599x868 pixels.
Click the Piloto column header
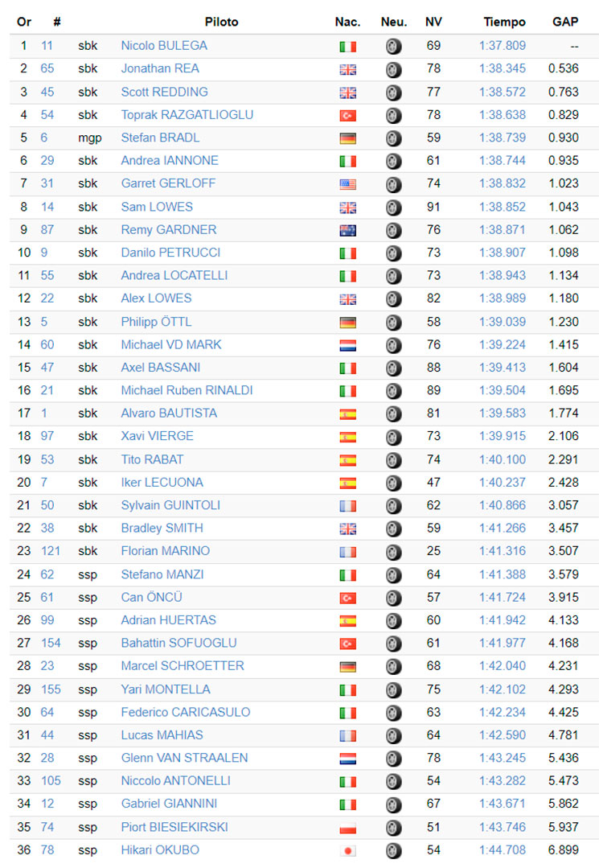[x=221, y=23]
